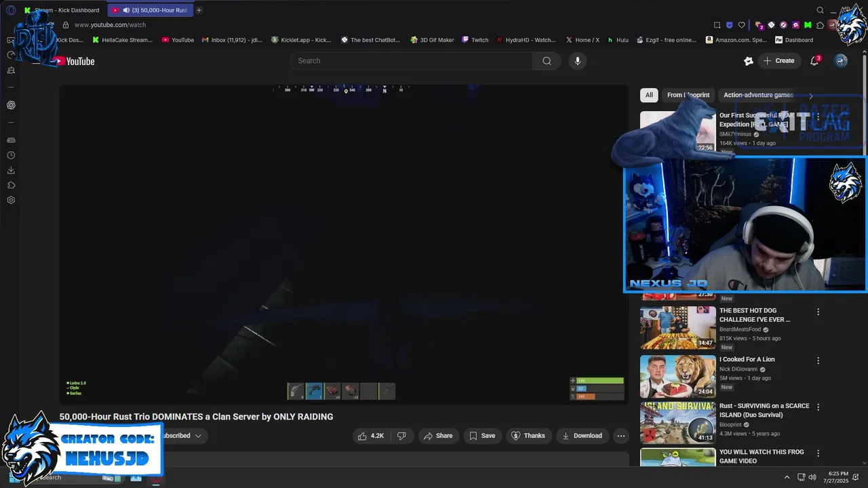Viewport: 868px width, 488px height.
Task: Show more filter chips with right chevron
Action: coord(810,96)
